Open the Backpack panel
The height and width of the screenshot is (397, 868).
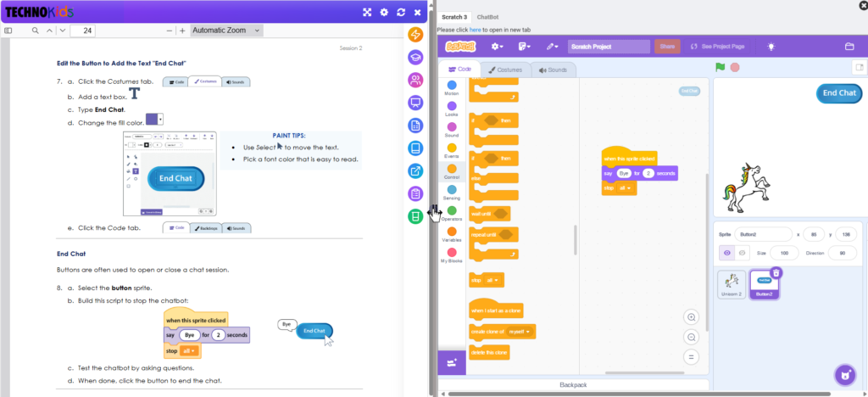(x=573, y=385)
